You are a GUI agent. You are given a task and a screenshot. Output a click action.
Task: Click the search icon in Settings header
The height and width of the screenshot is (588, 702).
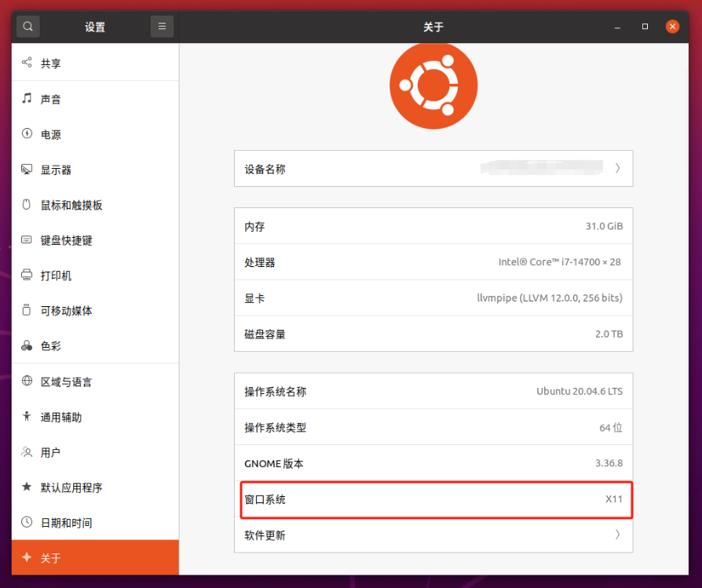28,27
